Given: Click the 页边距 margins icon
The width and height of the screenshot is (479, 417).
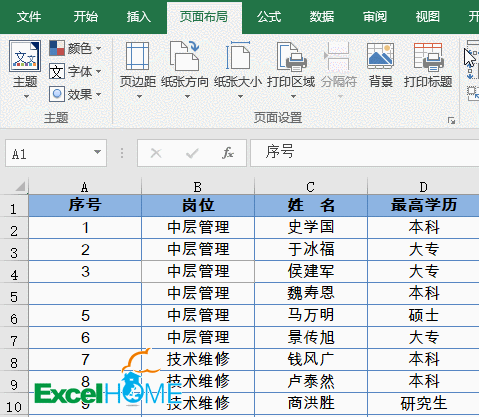Looking at the screenshot, I should pyautogui.click(x=138, y=57).
